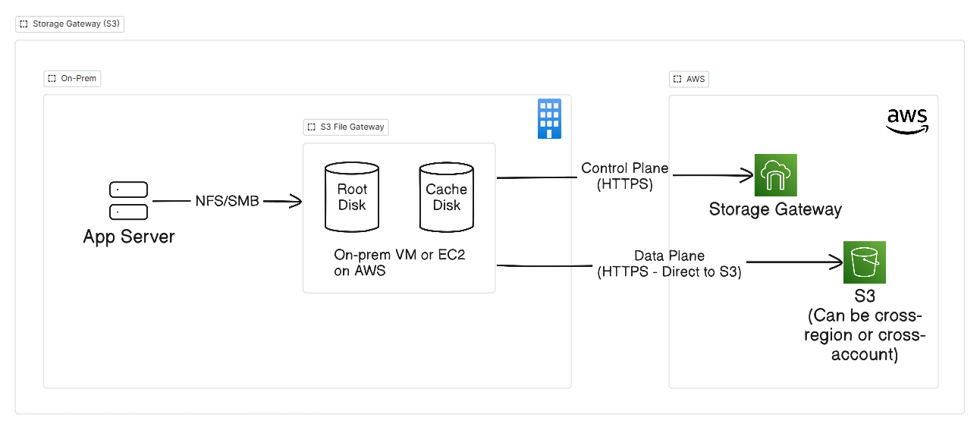Select the Cache Disk cylinder

tap(447, 196)
